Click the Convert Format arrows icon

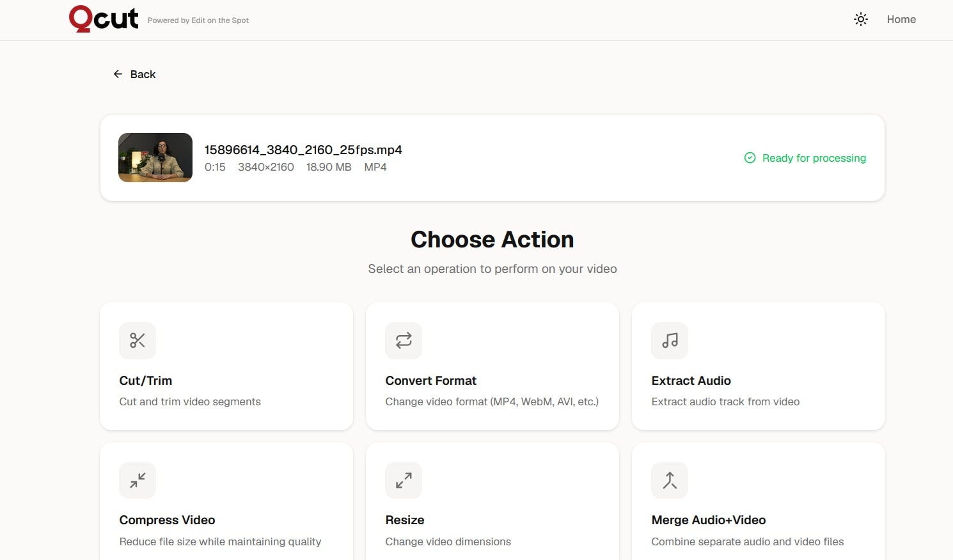404,340
